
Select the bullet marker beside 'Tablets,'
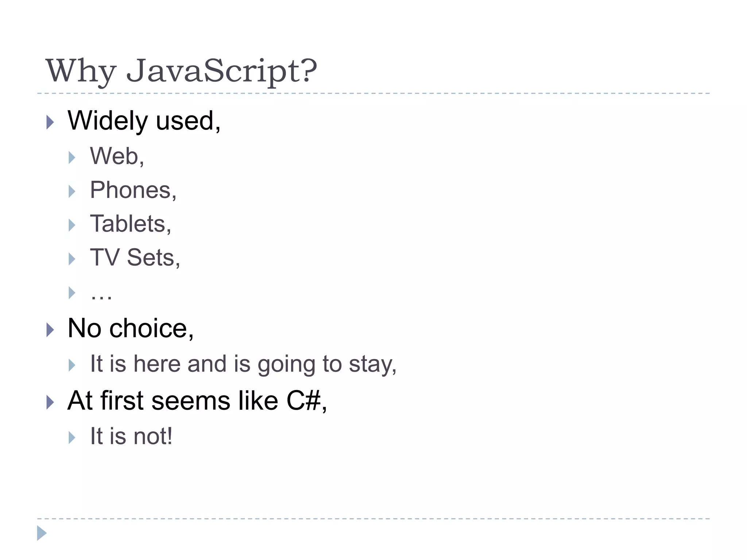72,225
